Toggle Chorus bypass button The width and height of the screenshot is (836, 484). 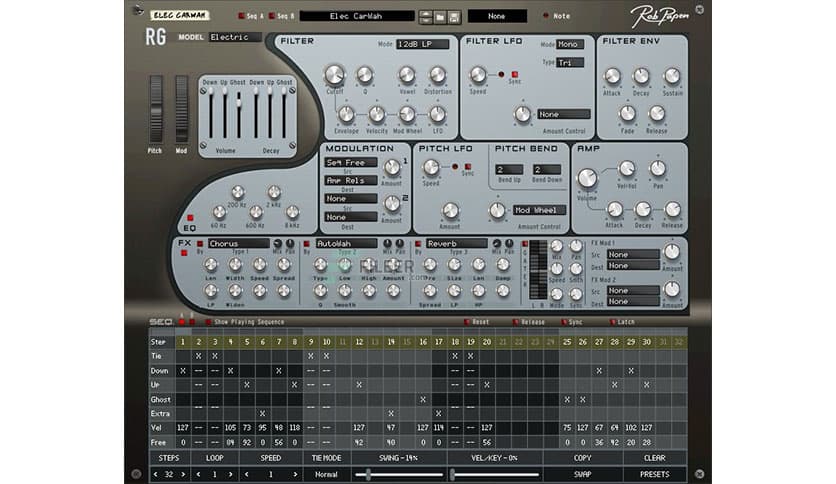200,244
